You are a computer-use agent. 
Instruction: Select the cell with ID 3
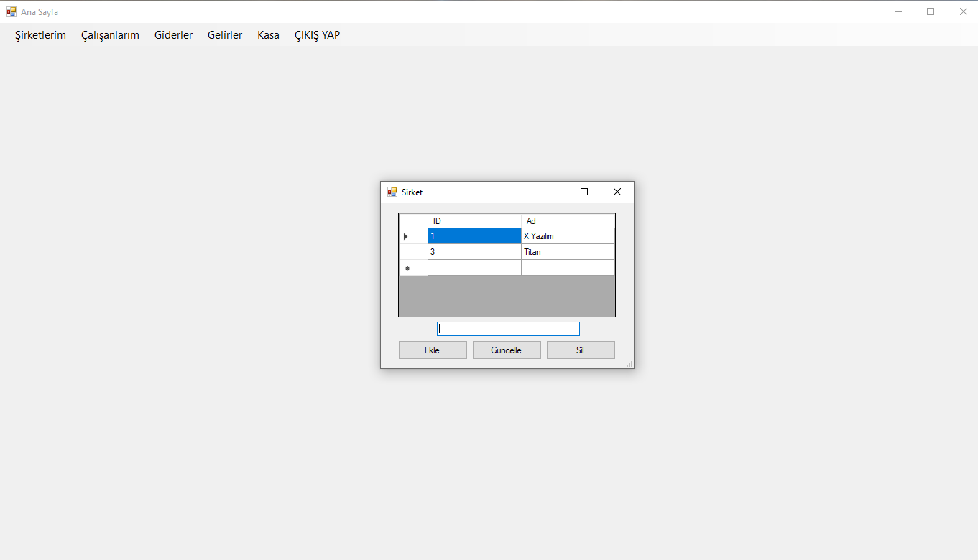[474, 252]
